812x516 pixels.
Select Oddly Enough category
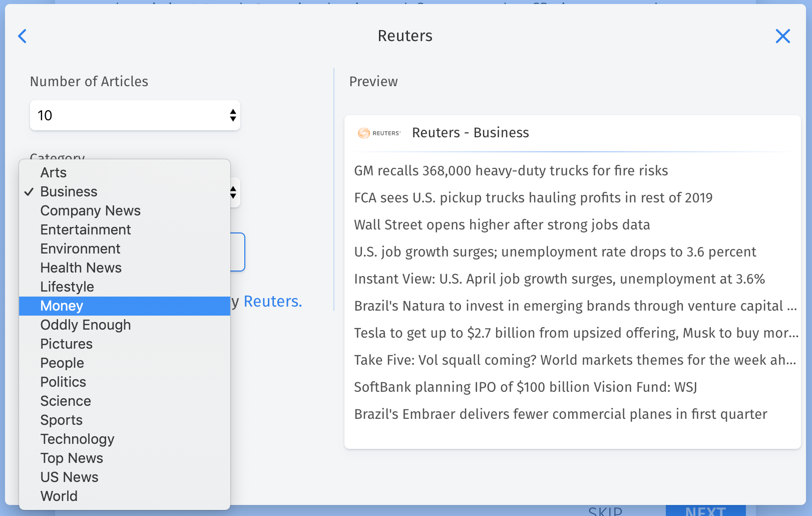(x=125, y=325)
